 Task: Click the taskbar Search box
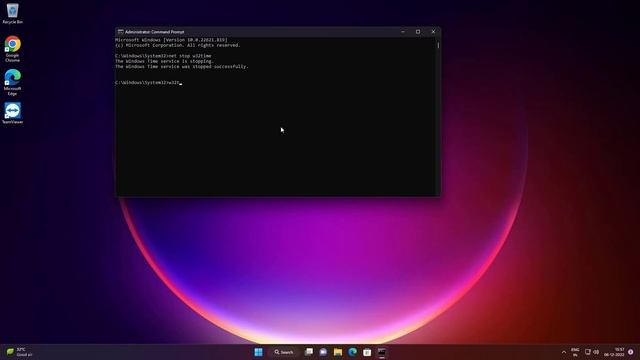pos(284,352)
